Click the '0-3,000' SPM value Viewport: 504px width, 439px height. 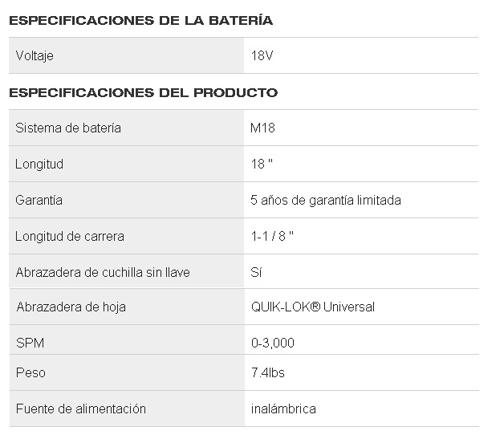[273, 343]
